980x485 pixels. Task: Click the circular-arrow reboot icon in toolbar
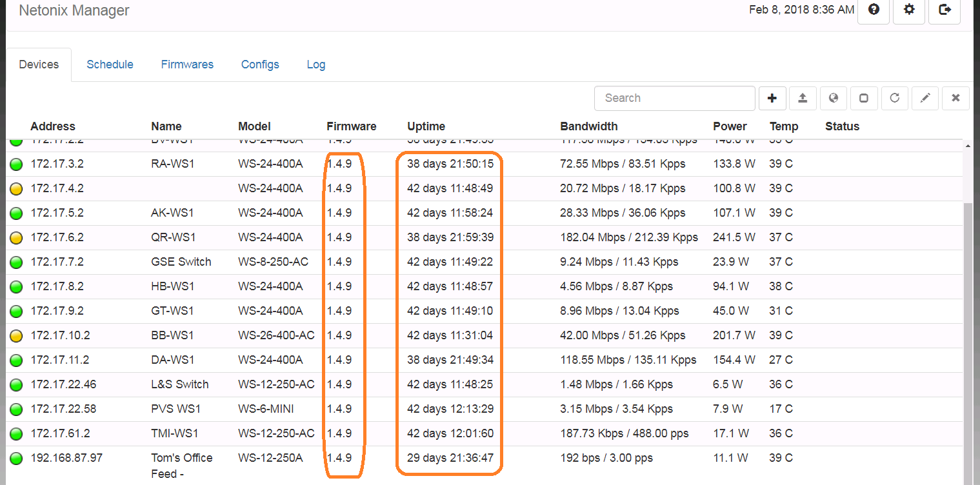894,98
